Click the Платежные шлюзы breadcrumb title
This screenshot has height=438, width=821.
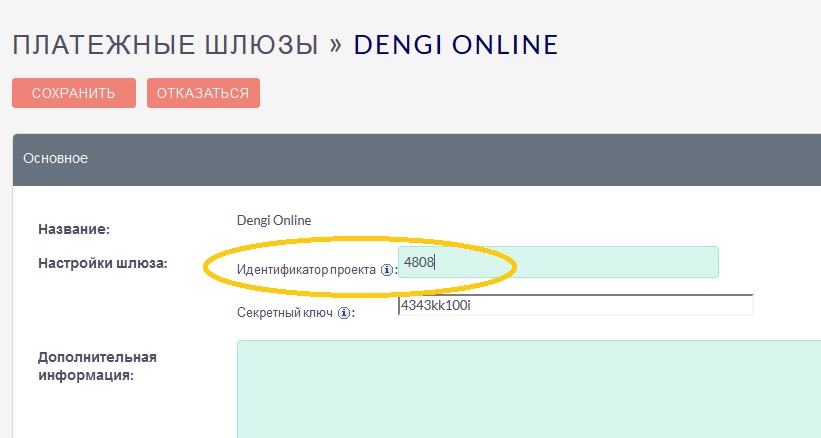pyautogui.click(x=165, y=44)
